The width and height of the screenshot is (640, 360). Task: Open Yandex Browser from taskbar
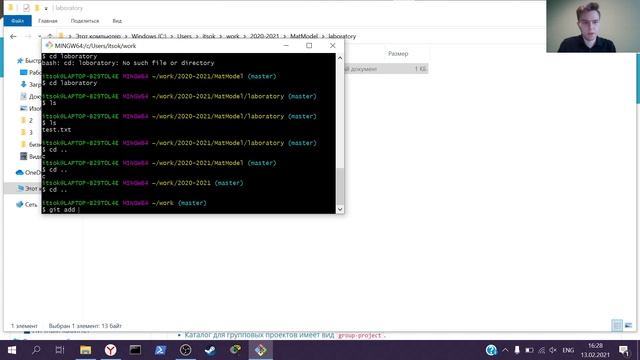[x=111, y=350]
